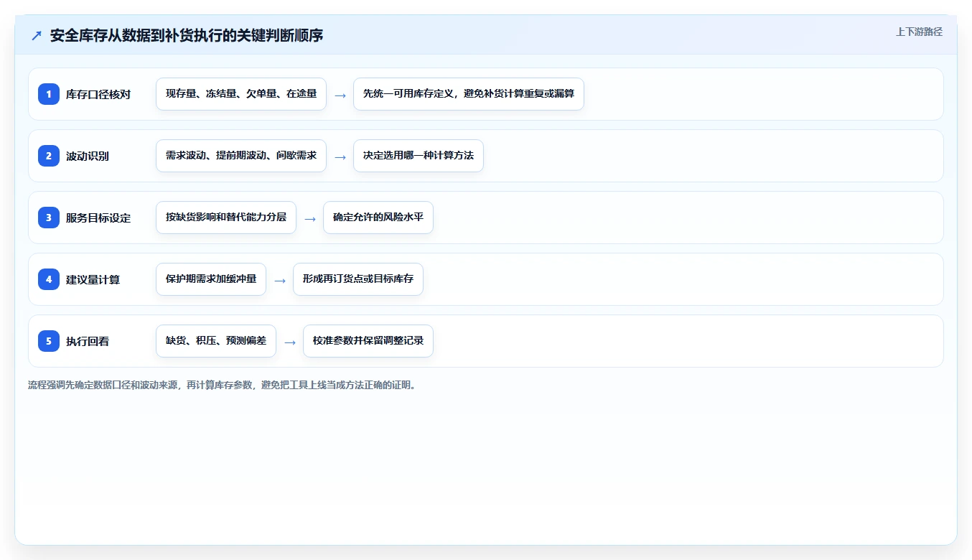Viewport: 972px width, 560px height.
Task: Click the 校准参数并保留调整记录 box
Action: [x=368, y=341]
